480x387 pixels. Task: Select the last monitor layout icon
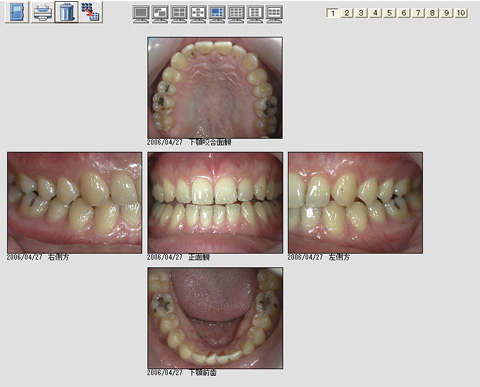274,14
